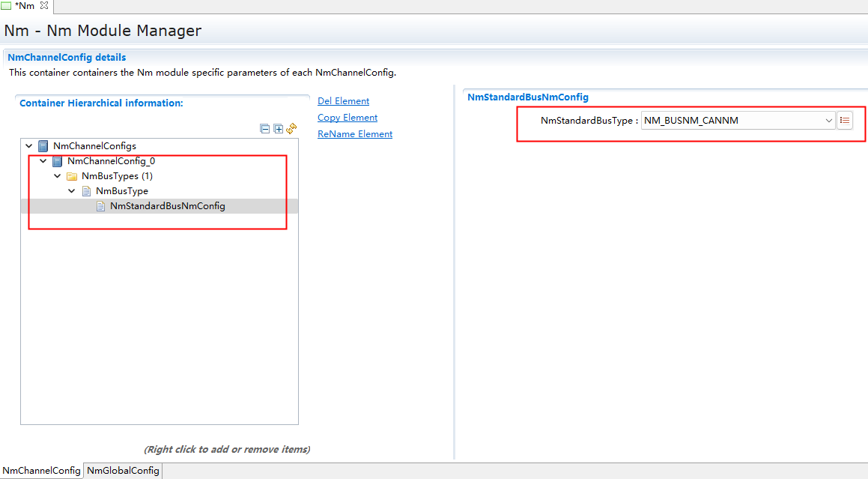This screenshot has height=479, width=868.
Task: Click the NmStandardBusNmConfig document icon
Action: pyautogui.click(x=100, y=206)
